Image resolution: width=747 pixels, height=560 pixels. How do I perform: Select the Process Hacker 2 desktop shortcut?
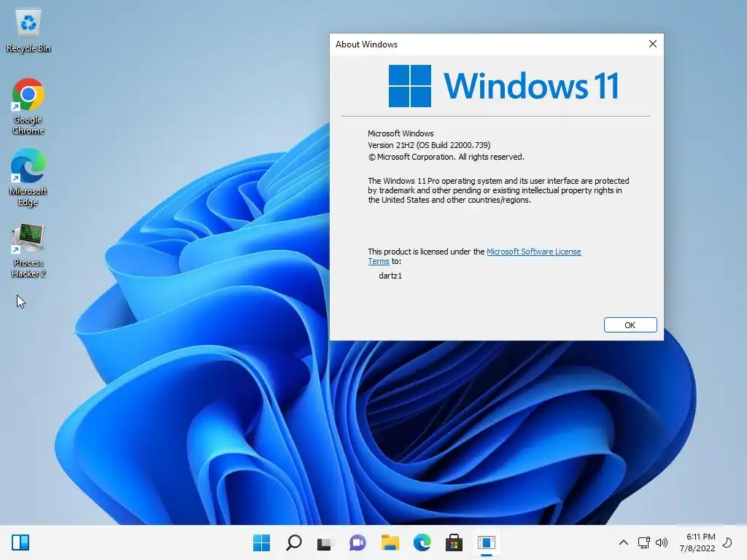click(28, 251)
